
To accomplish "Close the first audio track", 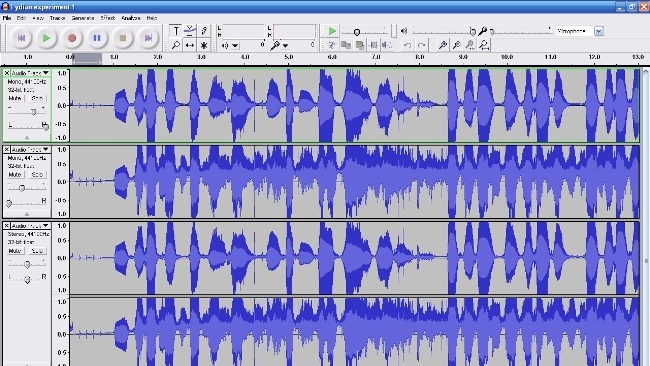I will [x=7, y=73].
